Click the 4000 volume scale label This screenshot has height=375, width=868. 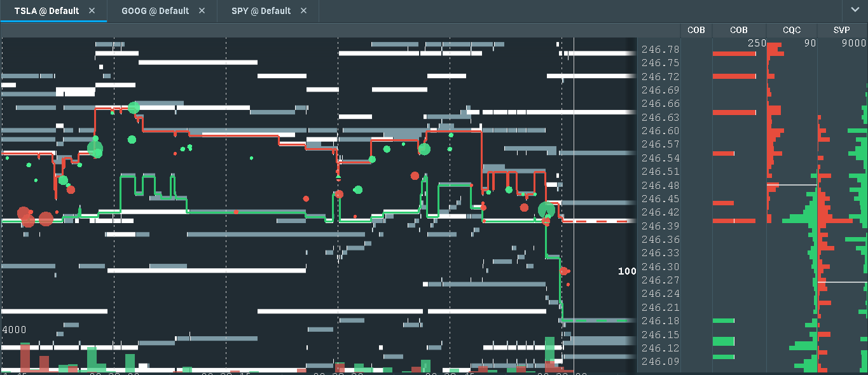14,331
